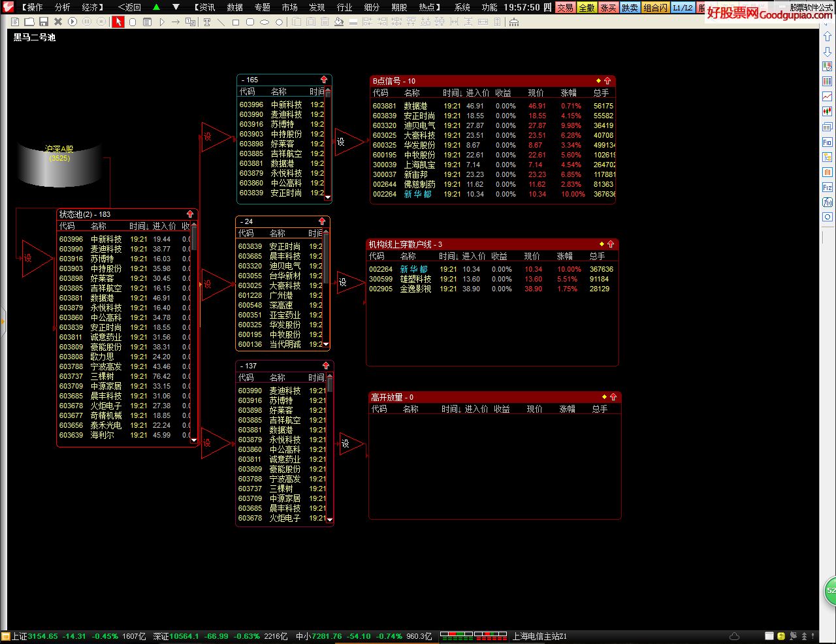Click scrollbar down arrow in 165 panel
This screenshot has width=836, height=644.
(x=328, y=197)
